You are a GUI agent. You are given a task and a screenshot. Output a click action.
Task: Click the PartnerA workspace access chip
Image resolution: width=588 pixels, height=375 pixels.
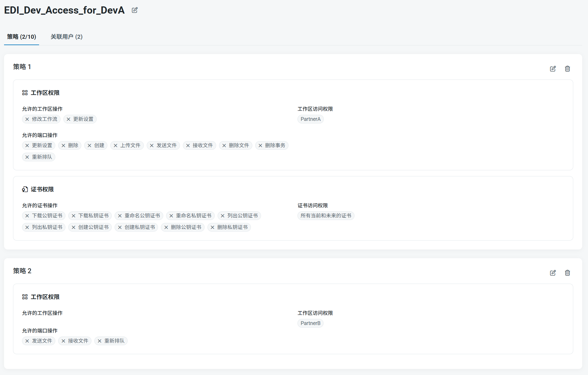(310, 119)
